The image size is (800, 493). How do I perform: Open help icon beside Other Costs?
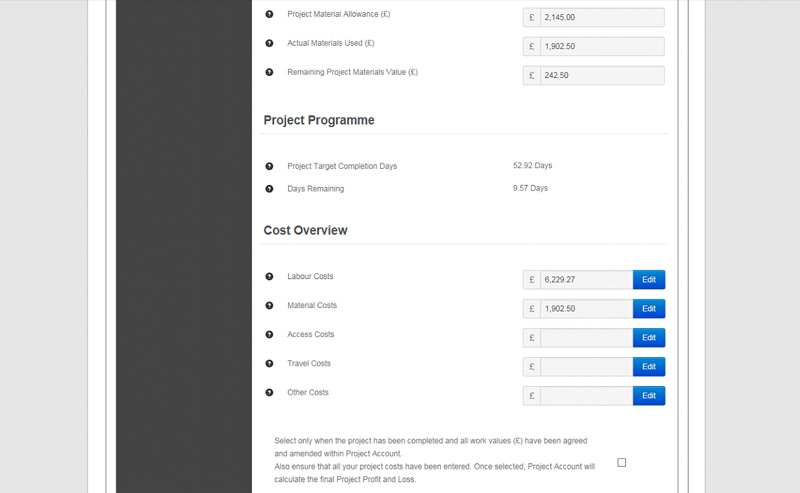click(x=269, y=393)
